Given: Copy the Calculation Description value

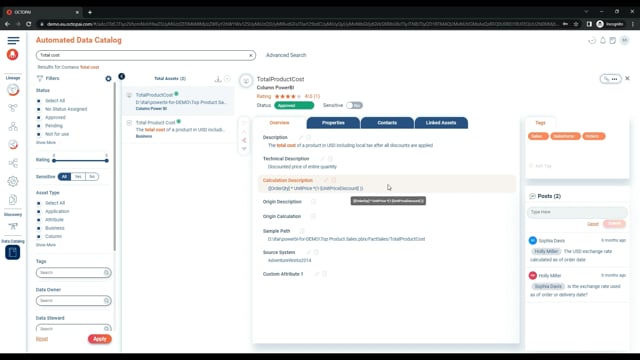Looking at the screenshot, I should (x=333, y=180).
